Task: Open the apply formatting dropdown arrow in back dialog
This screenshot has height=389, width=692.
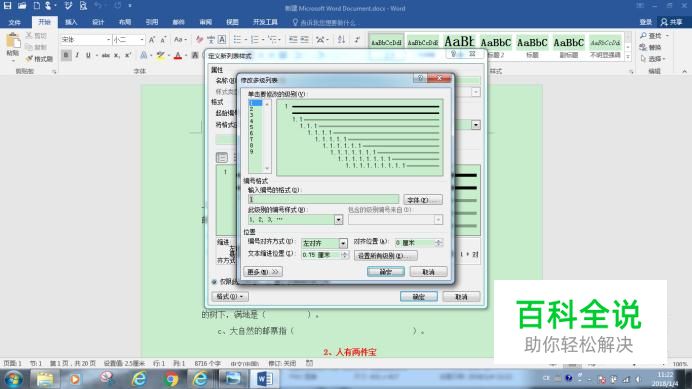Action: (475, 125)
